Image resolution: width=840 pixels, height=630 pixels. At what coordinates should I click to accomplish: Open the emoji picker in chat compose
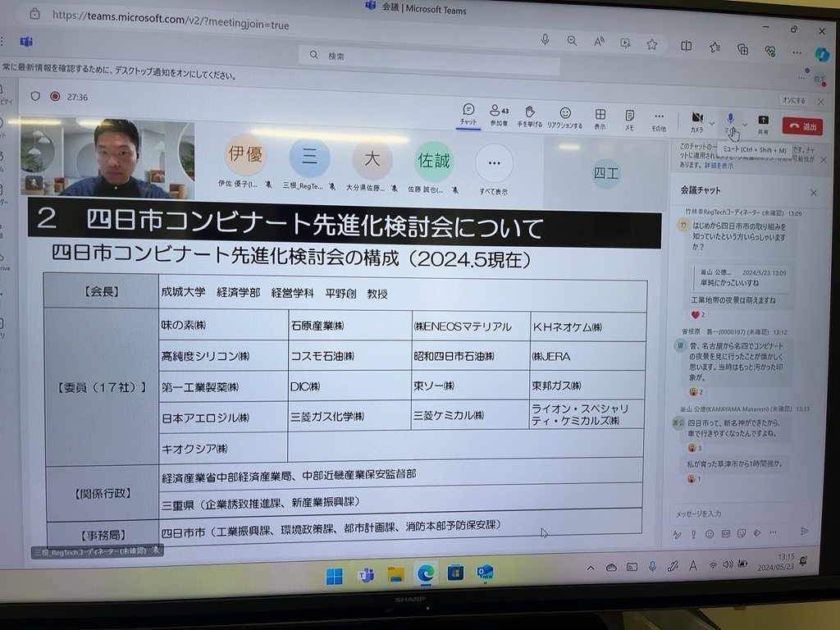(710, 533)
